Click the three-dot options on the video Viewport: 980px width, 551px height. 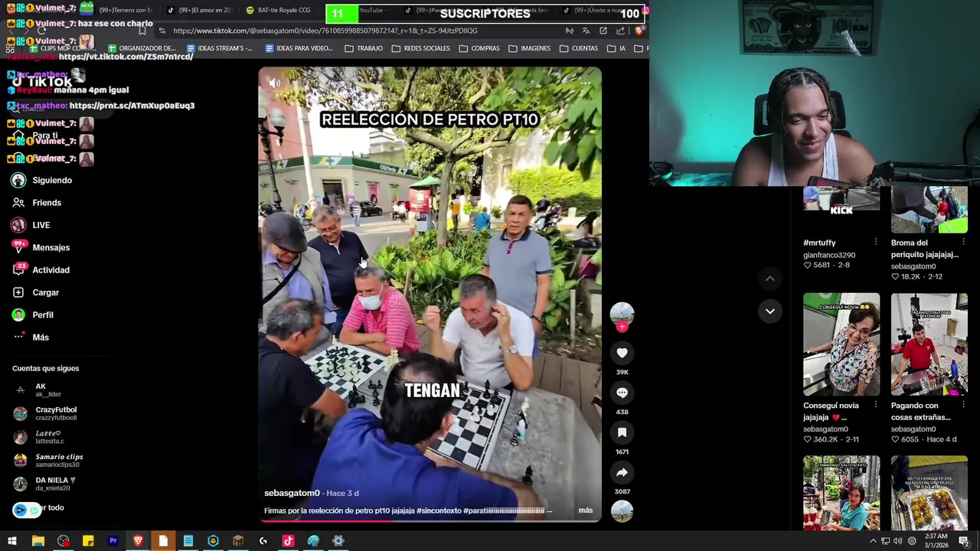click(586, 83)
